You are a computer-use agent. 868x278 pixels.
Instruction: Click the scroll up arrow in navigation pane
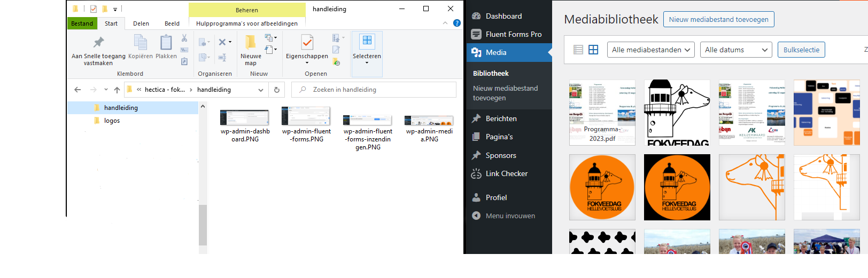[x=203, y=106]
